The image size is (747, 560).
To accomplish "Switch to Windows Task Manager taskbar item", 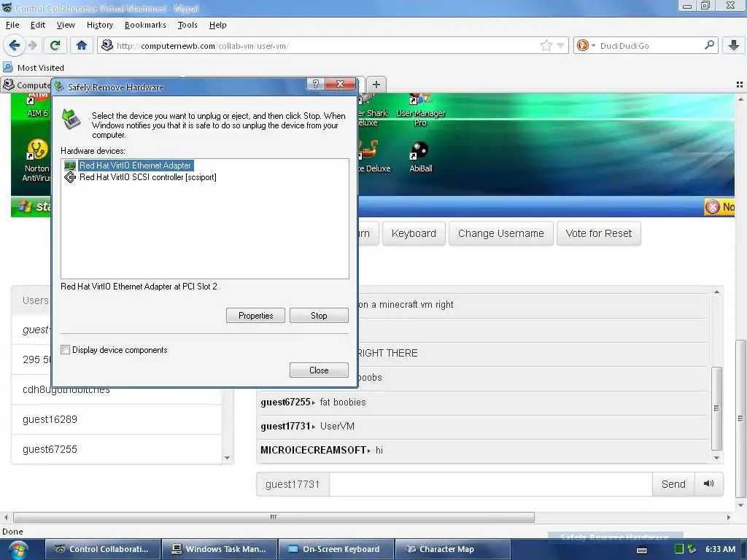I will (220, 549).
